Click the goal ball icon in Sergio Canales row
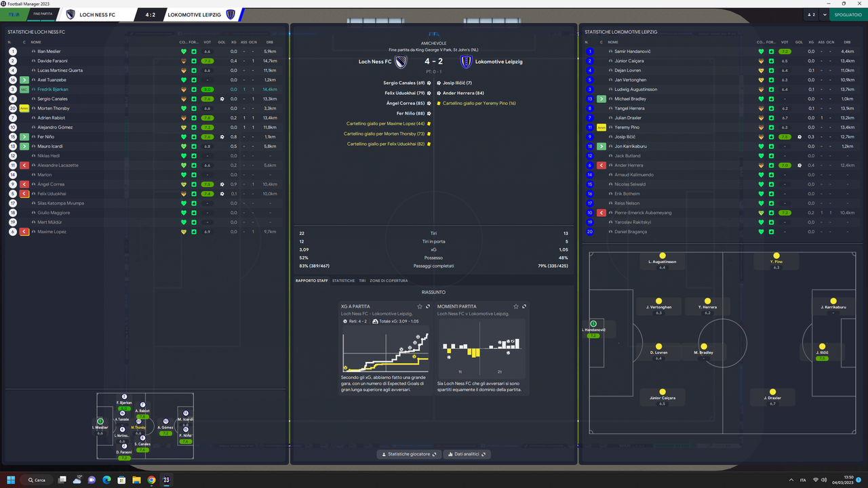868x488 pixels. coord(222,99)
